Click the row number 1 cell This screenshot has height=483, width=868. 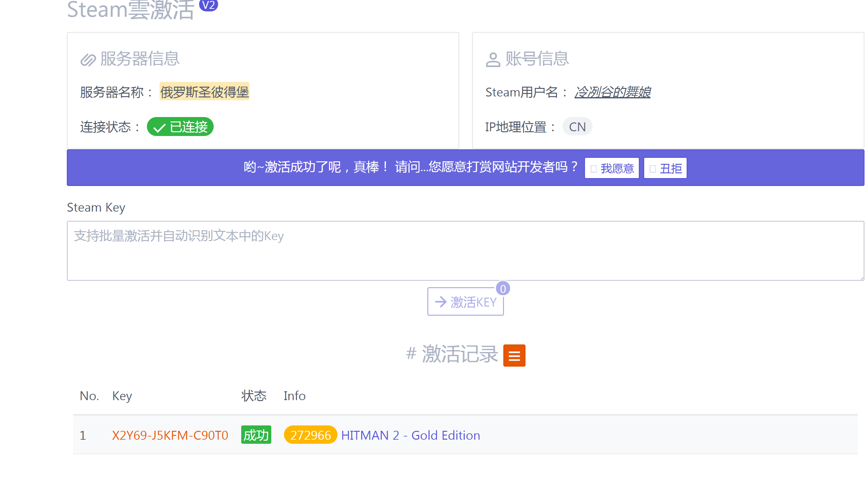[x=83, y=435]
